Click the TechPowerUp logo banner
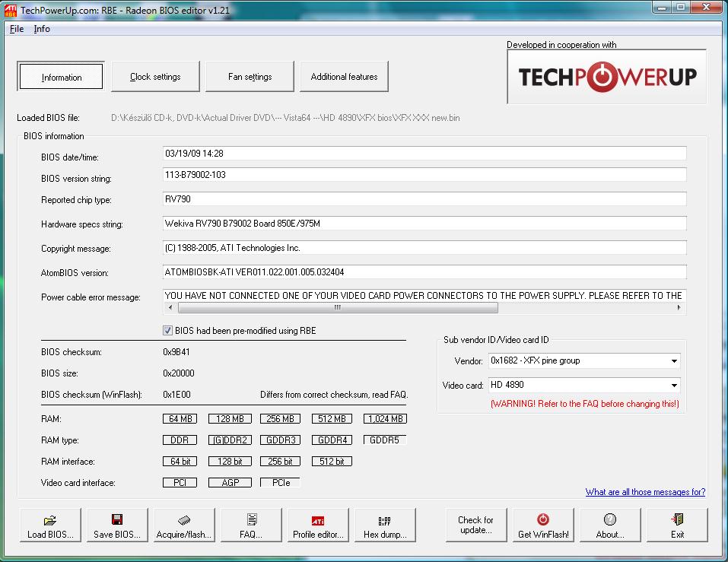 pyautogui.click(x=607, y=77)
